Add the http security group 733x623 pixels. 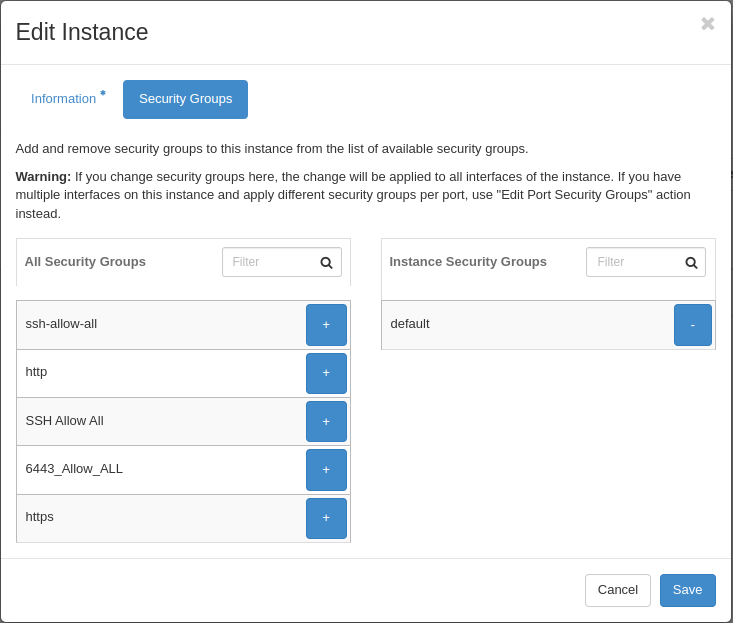tap(326, 373)
